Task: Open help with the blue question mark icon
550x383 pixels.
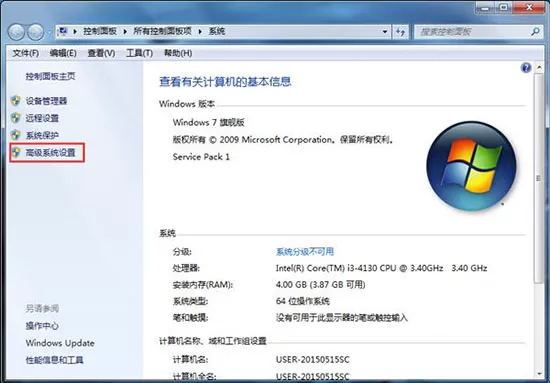Action: (x=526, y=68)
